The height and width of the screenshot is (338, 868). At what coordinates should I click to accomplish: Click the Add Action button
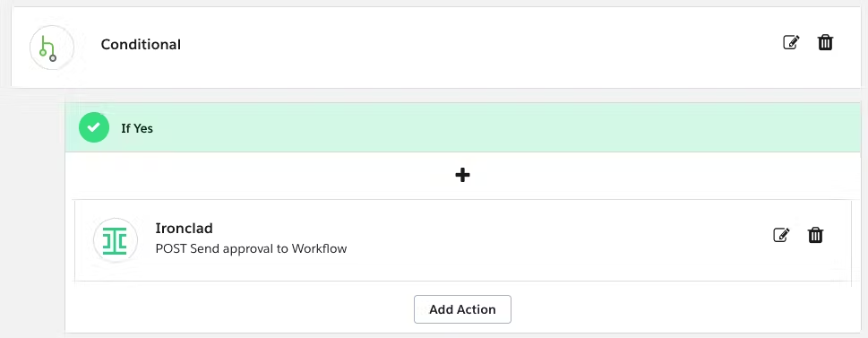click(462, 309)
